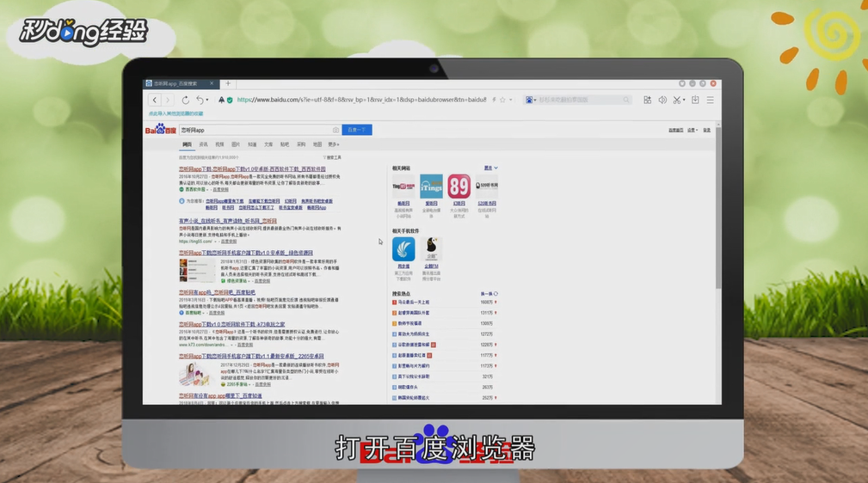Select the 图片 search tab
Viewport: 868px width, 483px height.
[236, 144]
